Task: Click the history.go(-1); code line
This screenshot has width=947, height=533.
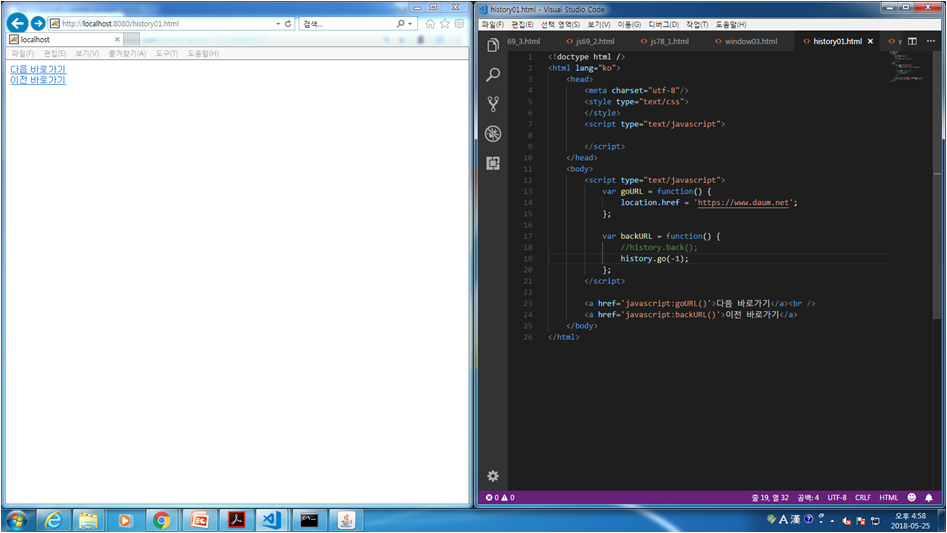Action: pos(654,258)
